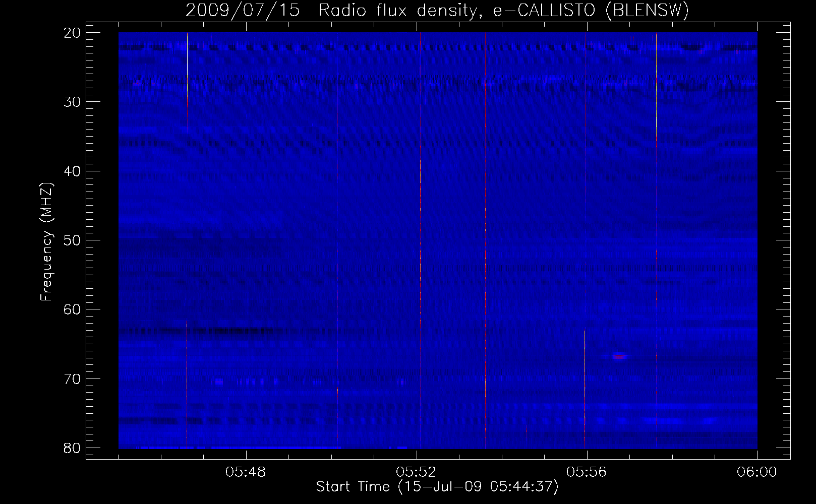Click the 20 MHz frequency tick label
The width and height of the screenshot is (816, 504).
[x=73, y=33]
